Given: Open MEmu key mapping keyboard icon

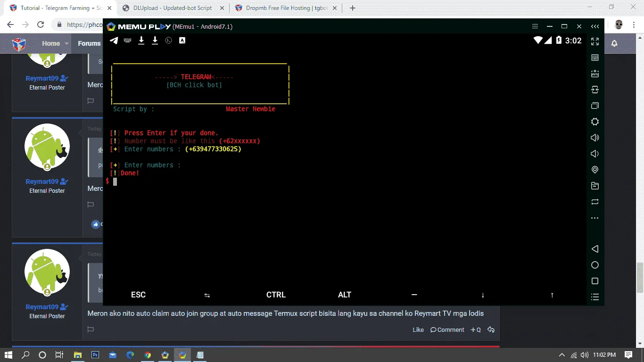Looking at the screenshot, I should tap(595, 58).
